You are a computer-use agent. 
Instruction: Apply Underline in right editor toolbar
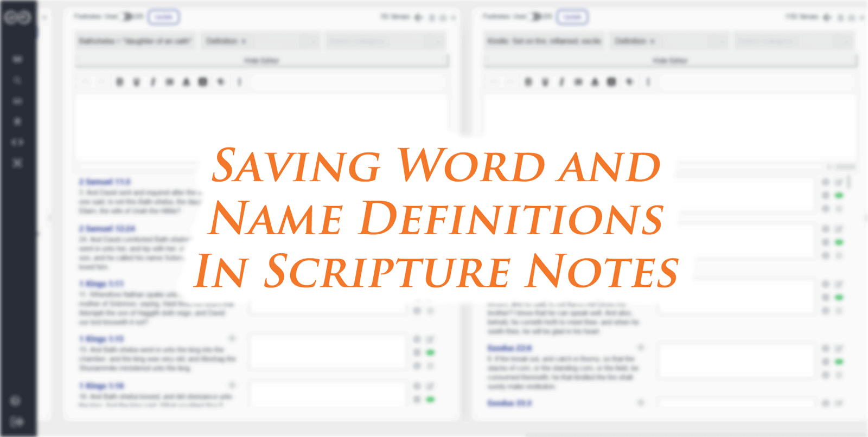click(545, 82)
